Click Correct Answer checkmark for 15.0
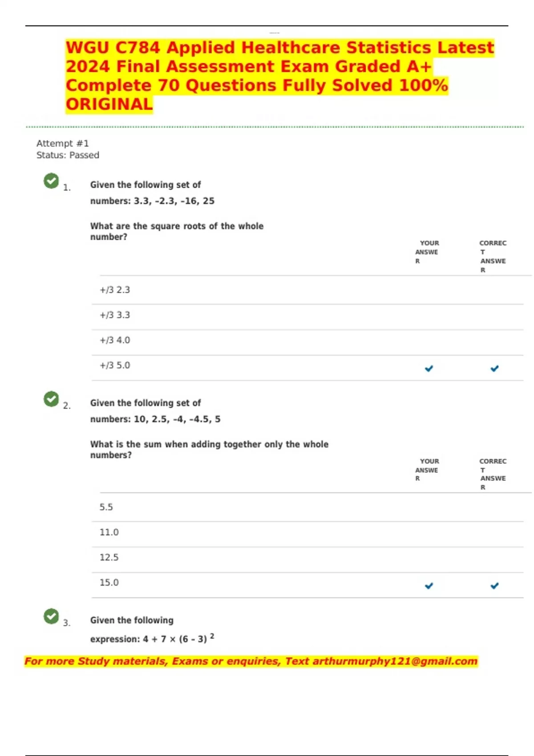This screenshot has height=756, width=534. point(494,586)
